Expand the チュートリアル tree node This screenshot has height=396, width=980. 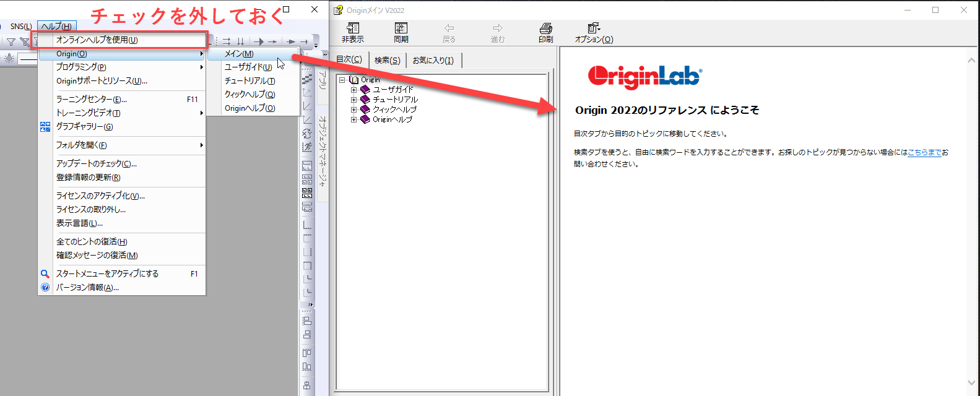point(354,100)
